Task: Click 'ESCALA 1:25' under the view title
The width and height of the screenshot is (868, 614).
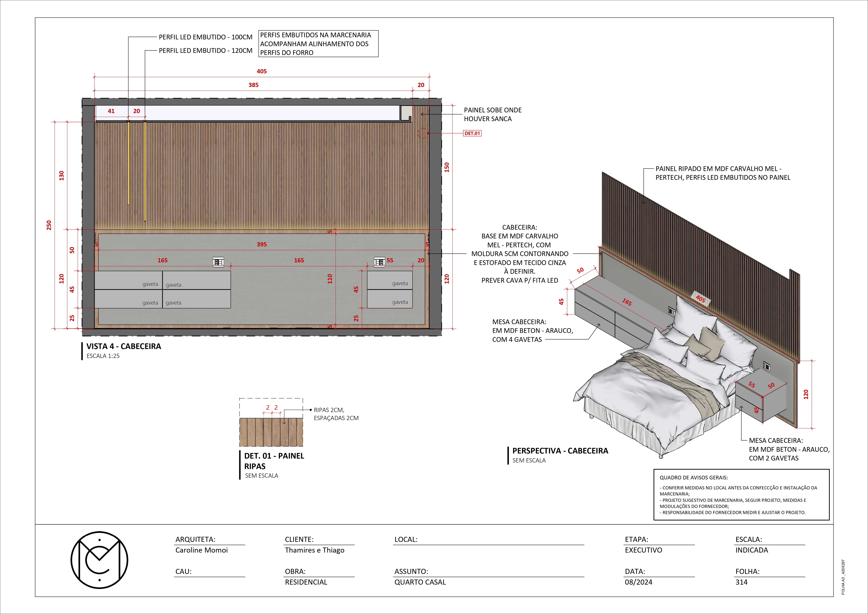Action: (x=103, y=356)
